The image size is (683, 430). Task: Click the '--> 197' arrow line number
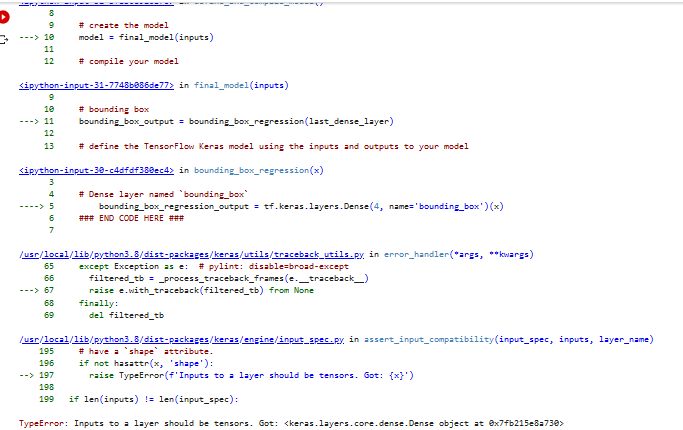37,376
